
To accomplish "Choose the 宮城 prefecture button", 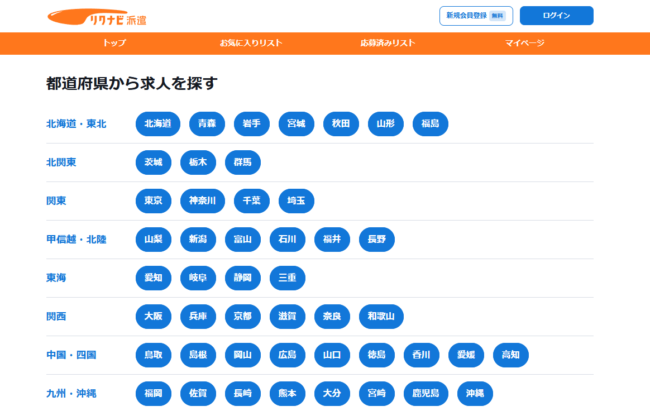I will (x=296, y=124).
